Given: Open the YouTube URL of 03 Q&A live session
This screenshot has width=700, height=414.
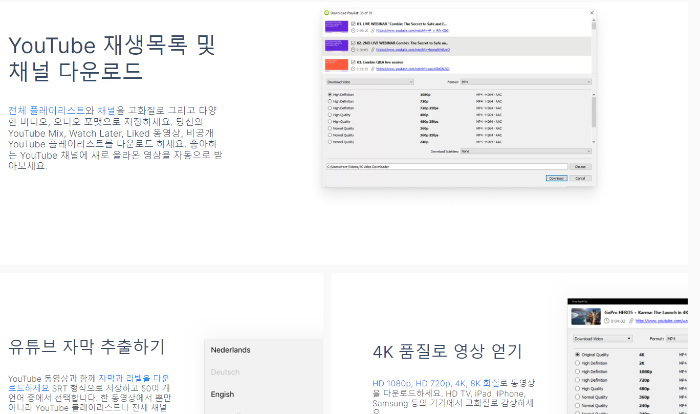Looking at the screenshot, I should [412, 69].
